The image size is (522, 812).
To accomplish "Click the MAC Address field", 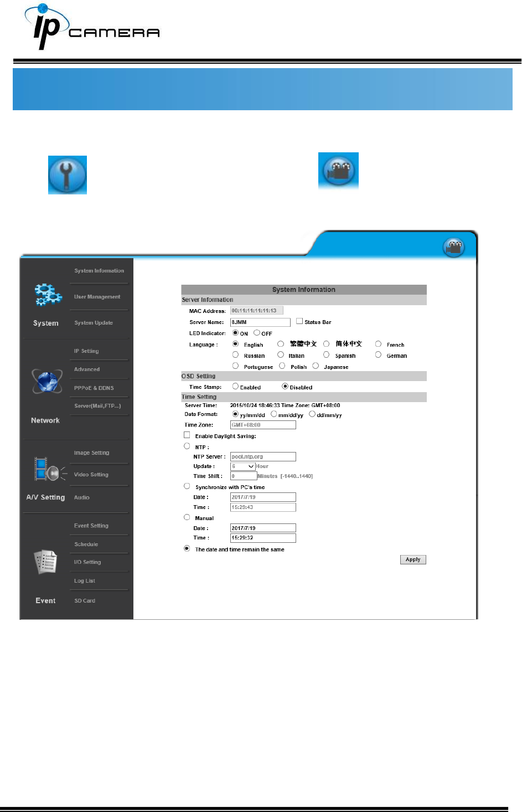I will pyautogui.click(x=257, y=311).
